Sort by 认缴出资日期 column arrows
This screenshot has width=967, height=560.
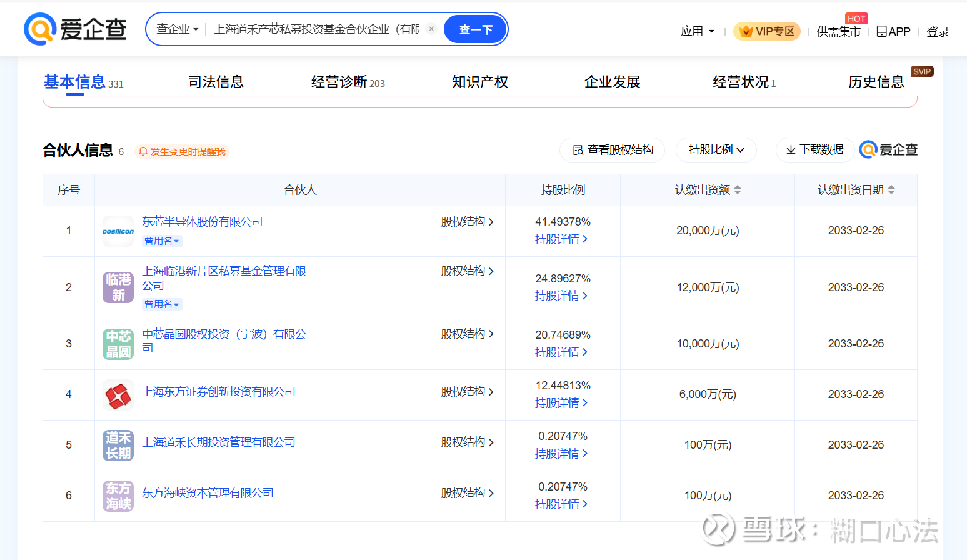891,190
